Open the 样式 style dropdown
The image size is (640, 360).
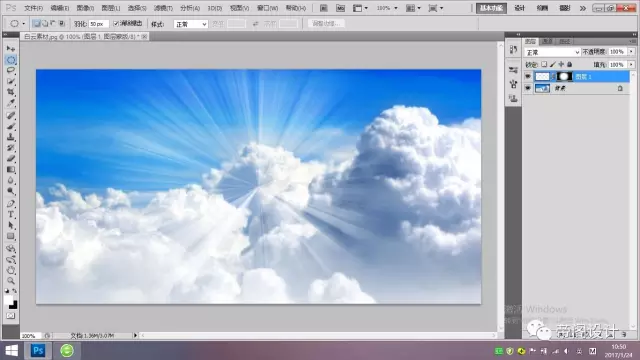point(191,24)
